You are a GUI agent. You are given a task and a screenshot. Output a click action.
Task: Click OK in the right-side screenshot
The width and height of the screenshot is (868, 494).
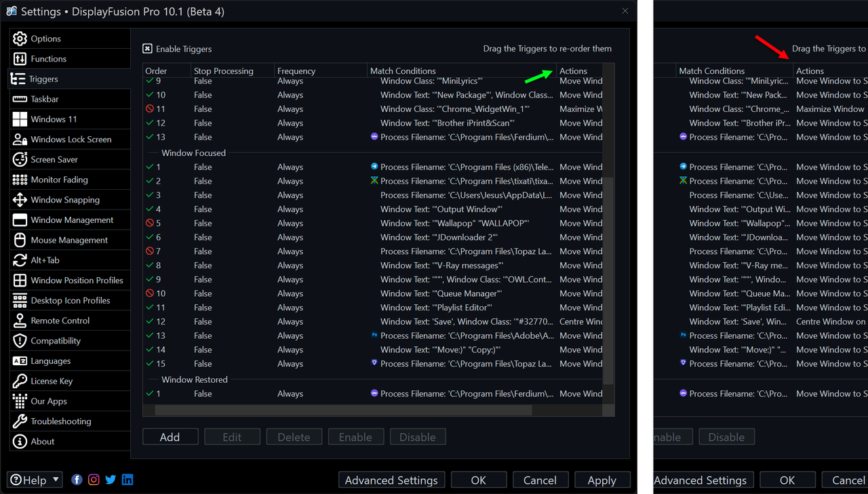coord(787,480)
